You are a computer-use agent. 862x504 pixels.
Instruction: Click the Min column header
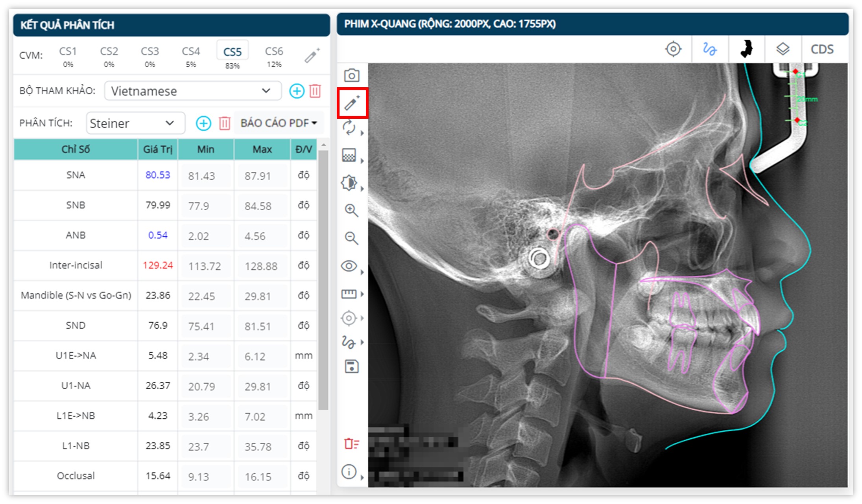[206, 149]
